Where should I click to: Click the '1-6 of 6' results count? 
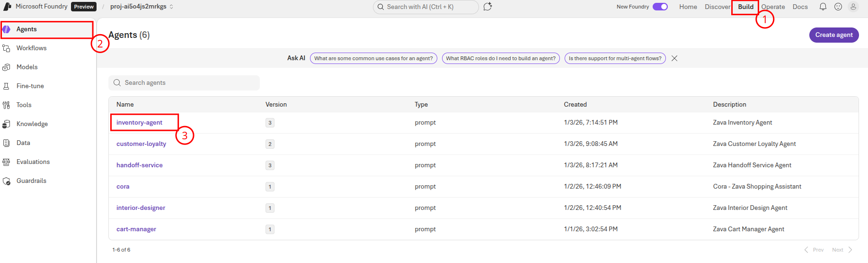coord(121,250)
